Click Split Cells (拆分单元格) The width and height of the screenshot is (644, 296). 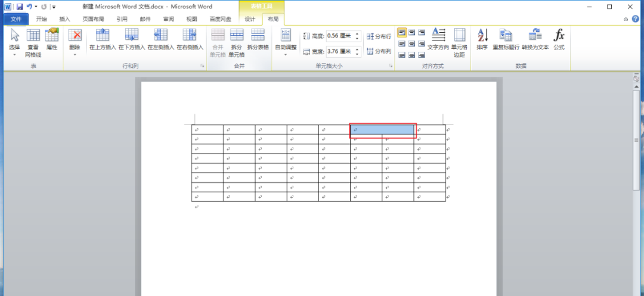(x=237, y=43)
